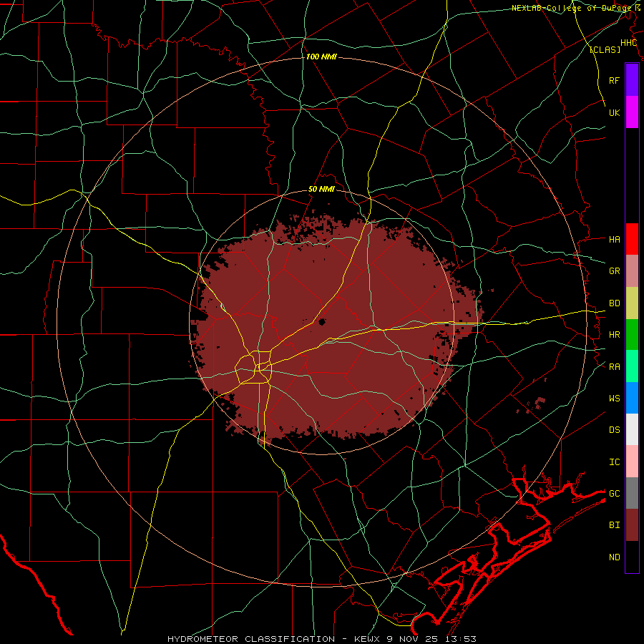Click the RA light green legend swatch
644x644 pixels.
coord(632,366)
